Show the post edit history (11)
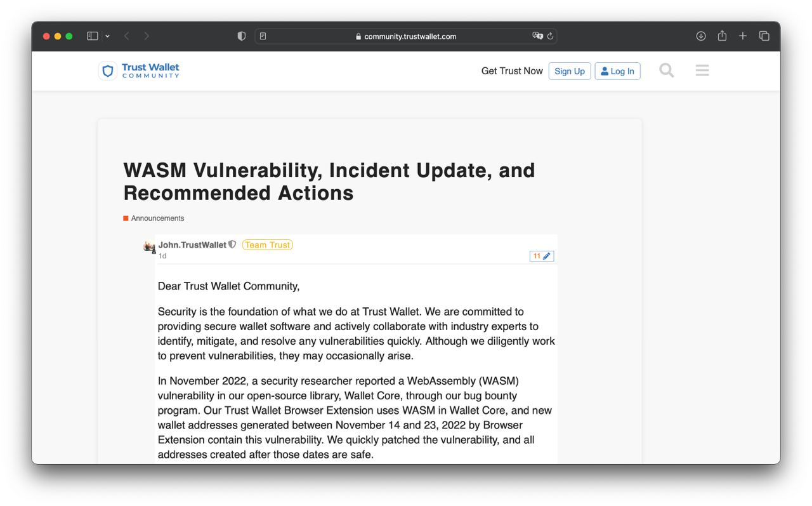This screenshot has height=506, width=812. click(542, 256)
